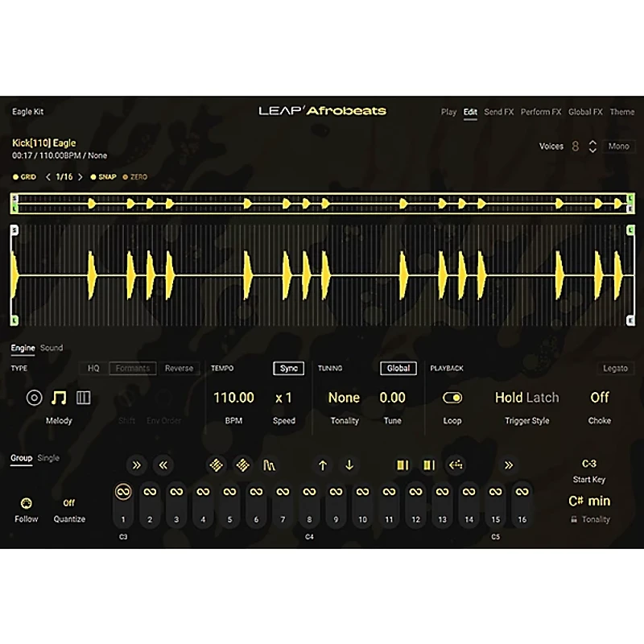This screenshot has width=644, height=644.
Task: Select the slice engine type icon
Action: point(82,397)
